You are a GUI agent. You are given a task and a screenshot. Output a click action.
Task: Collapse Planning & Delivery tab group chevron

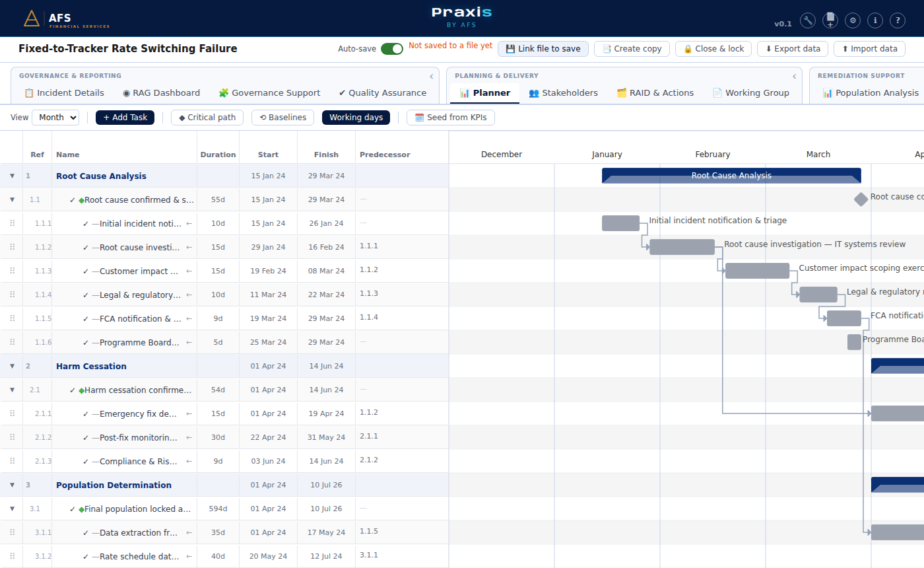tap(795, 76)
